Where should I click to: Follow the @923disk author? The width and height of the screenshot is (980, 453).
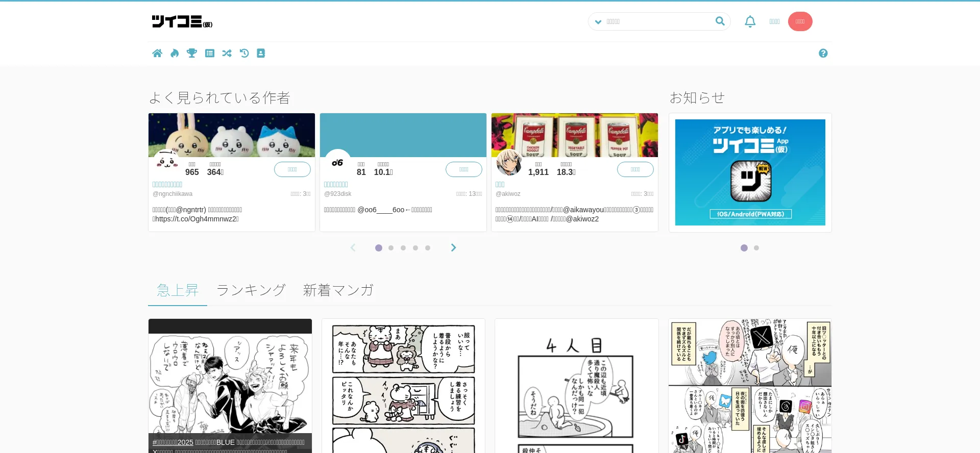pyautogui.click(x=464, y=169)
